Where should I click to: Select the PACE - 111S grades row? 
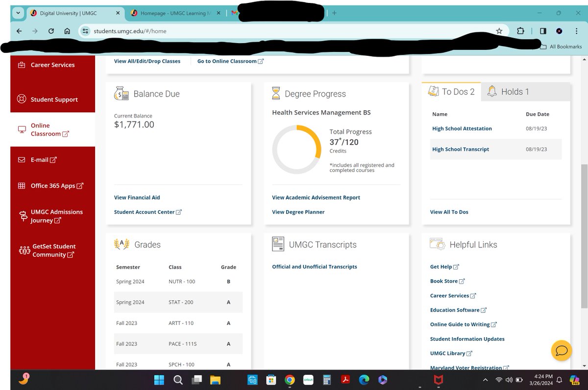point(178,344)
